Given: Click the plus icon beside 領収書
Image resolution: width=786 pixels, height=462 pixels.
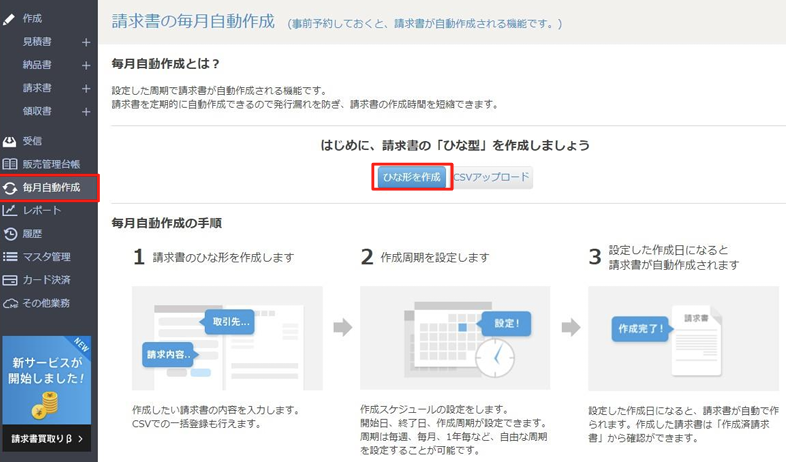Looking at the screenshot, I should (x=86, y=112).
